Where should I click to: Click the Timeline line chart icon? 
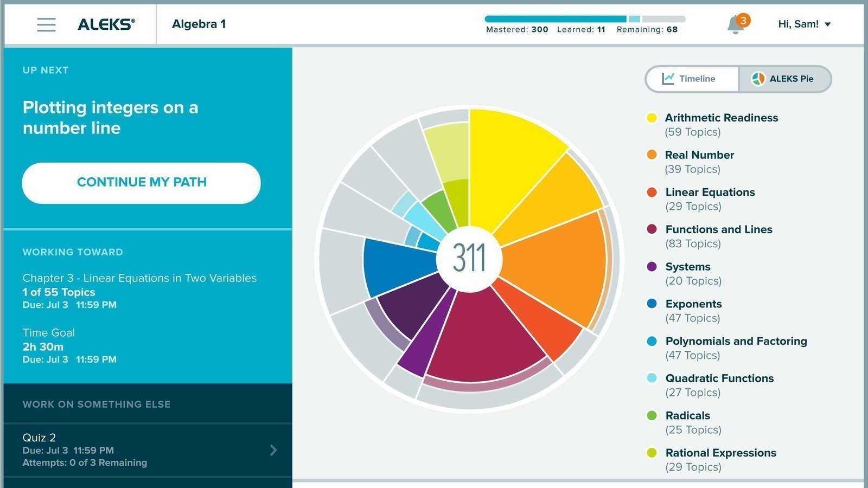(x=668, y=79)
